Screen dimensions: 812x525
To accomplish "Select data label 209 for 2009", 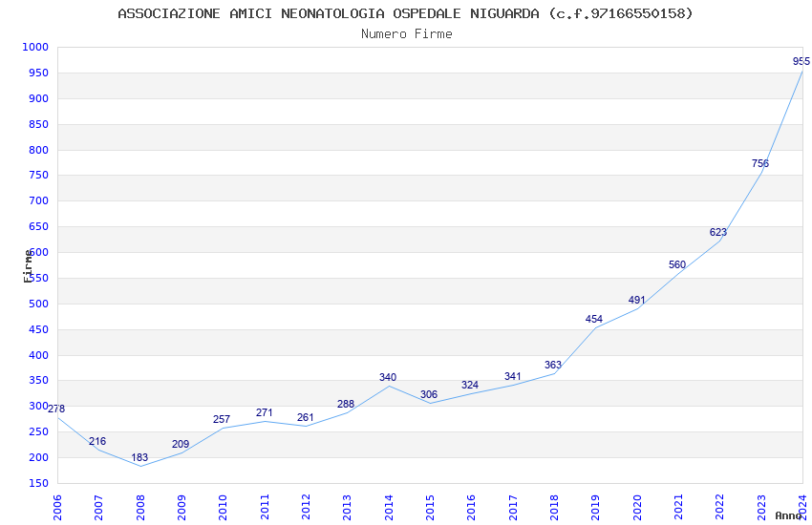I will point(181,444).
